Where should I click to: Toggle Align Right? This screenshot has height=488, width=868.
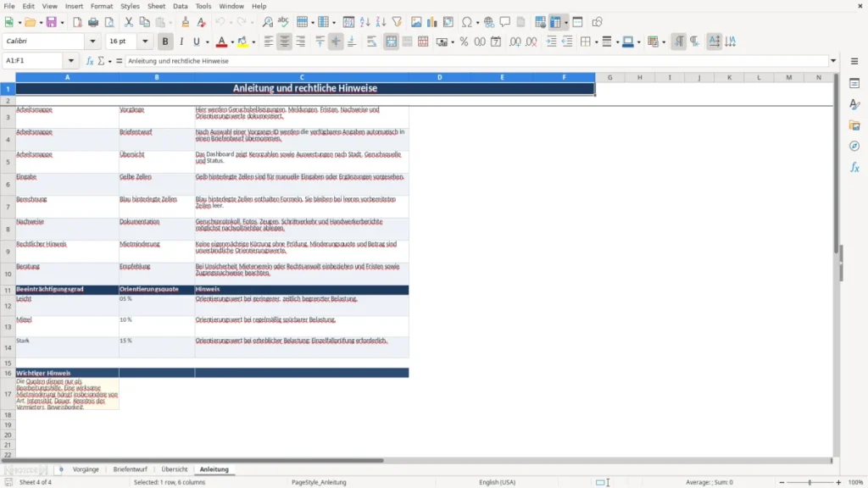tap(301, 42)
